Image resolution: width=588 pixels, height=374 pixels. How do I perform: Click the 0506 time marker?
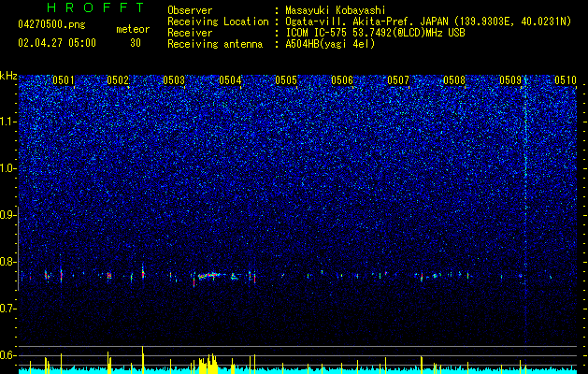tap(342, 80)
